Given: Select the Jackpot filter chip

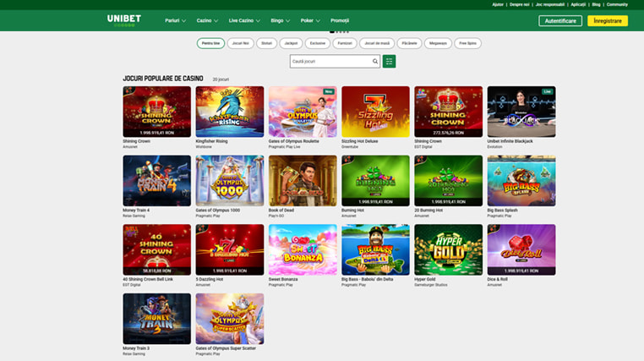Looking at the screenshot, I should coord(291,43).
